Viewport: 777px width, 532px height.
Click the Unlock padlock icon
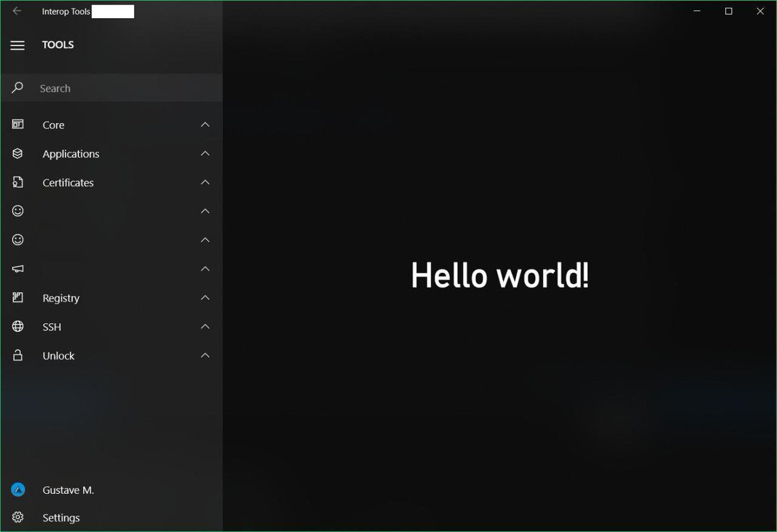17,355
